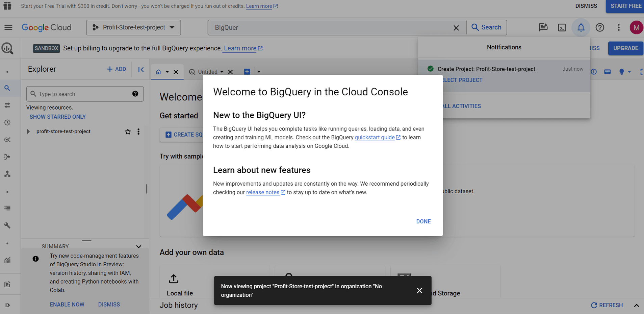This screenshot has width=644, height=314.
Task: Click the Google Cloud logo
Action: pyautogui.click(x=47, y=27)
